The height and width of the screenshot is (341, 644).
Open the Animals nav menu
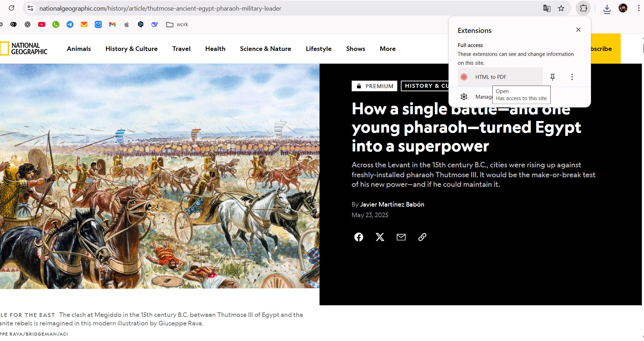pyautogui.click(x=79, y=49)
